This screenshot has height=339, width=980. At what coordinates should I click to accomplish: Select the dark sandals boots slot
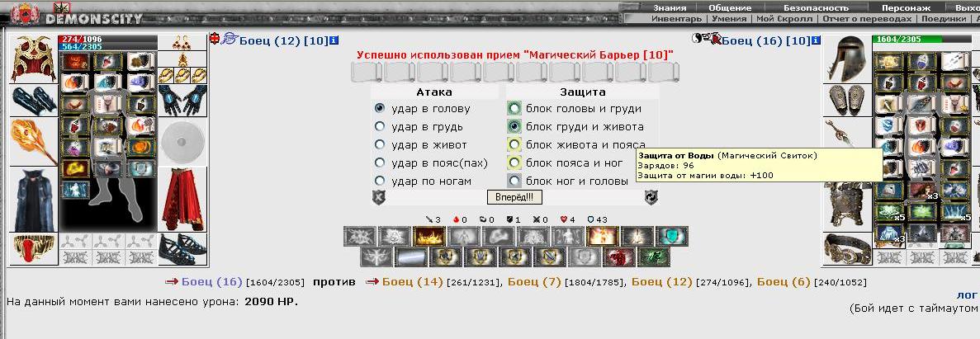182,248
